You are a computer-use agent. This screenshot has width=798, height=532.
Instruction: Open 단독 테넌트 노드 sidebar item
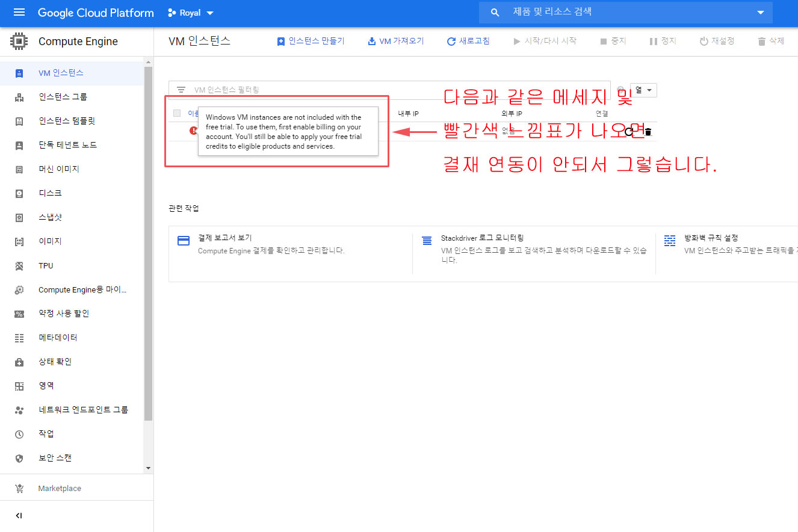point(72,145)
